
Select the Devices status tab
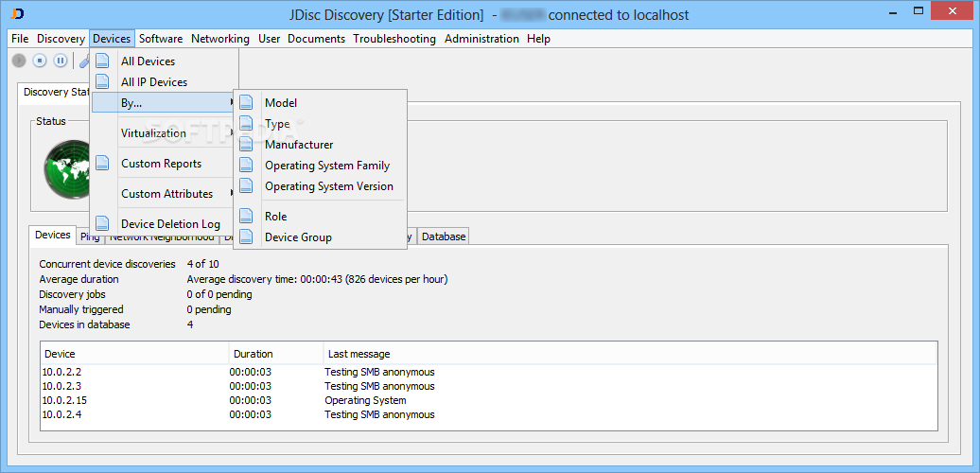click(53, 235)
